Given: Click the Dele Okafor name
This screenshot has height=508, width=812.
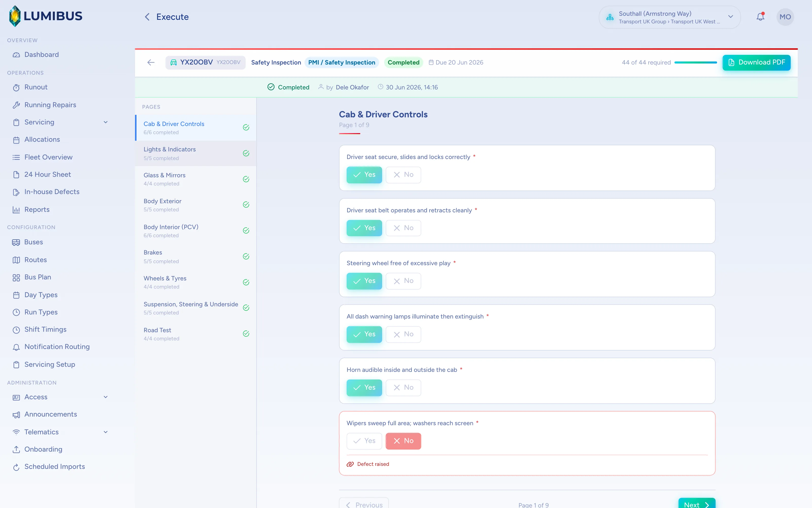Looking at the screenshot, I should pos(352,87).
